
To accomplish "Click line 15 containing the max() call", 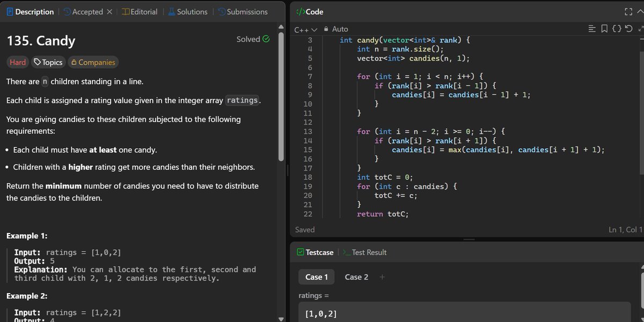I will point(498,150).
